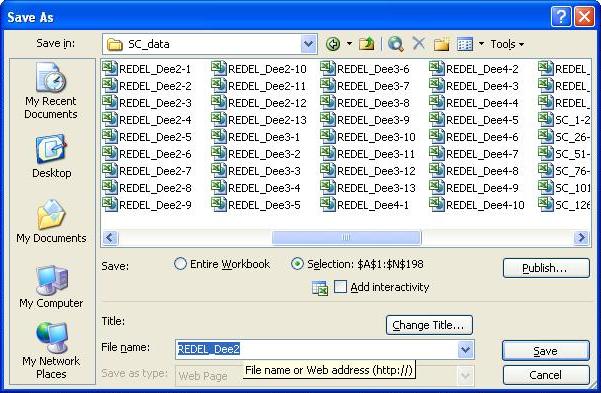The height and width of the screenshot is (393, 601).
Task: Expand the Views dropdown arrow
Action: click(481, 44)
